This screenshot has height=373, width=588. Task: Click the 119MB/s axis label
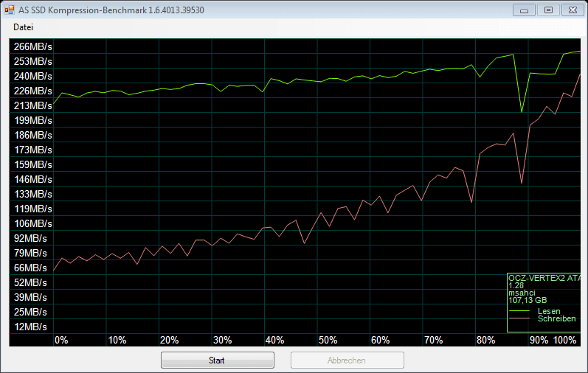click(33, 209)
